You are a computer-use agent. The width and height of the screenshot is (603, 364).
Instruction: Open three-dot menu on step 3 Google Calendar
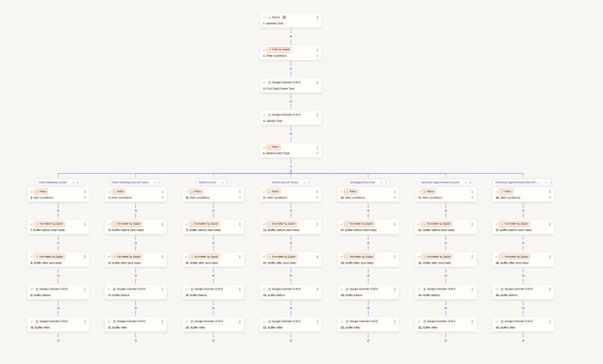click(x=317, y=82)
